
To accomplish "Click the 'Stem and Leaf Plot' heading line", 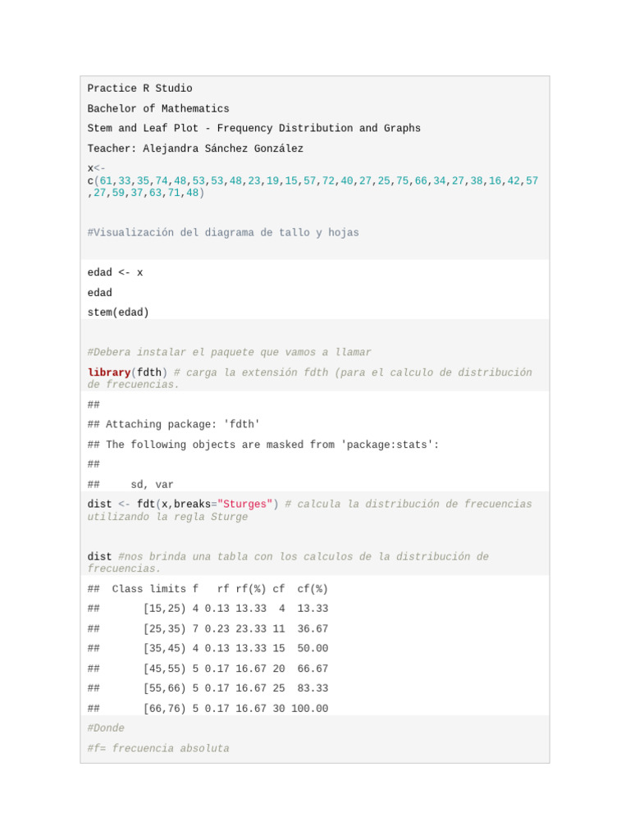I will [x=253, y=128].
